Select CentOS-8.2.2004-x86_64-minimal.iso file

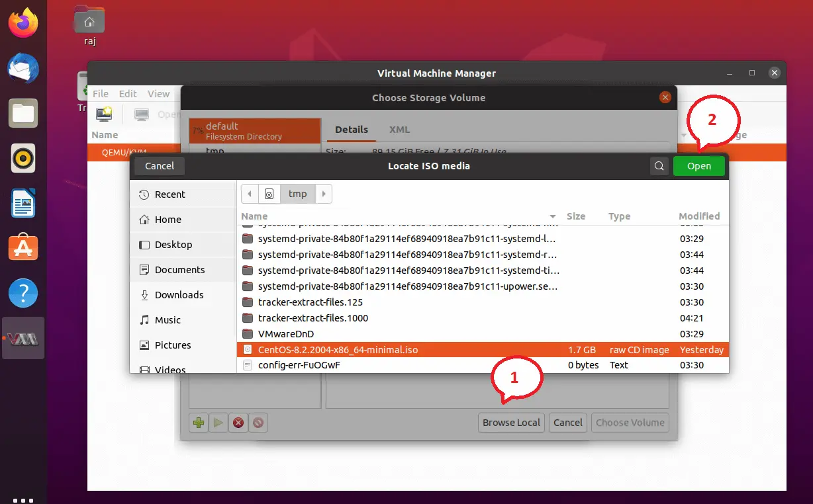[483, 350]
